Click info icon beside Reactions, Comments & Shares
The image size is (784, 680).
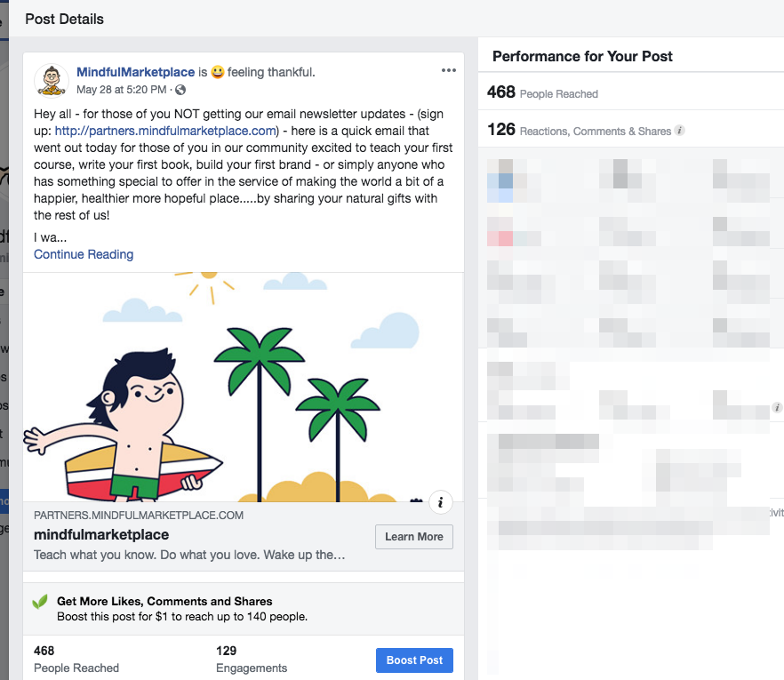click(679, 131)
